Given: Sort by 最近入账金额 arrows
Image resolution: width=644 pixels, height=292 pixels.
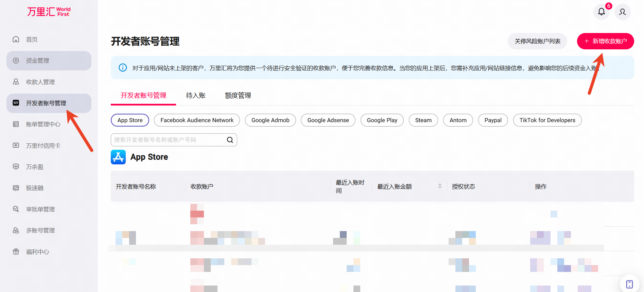Looking at the screenshot, I should coord(440,186).
